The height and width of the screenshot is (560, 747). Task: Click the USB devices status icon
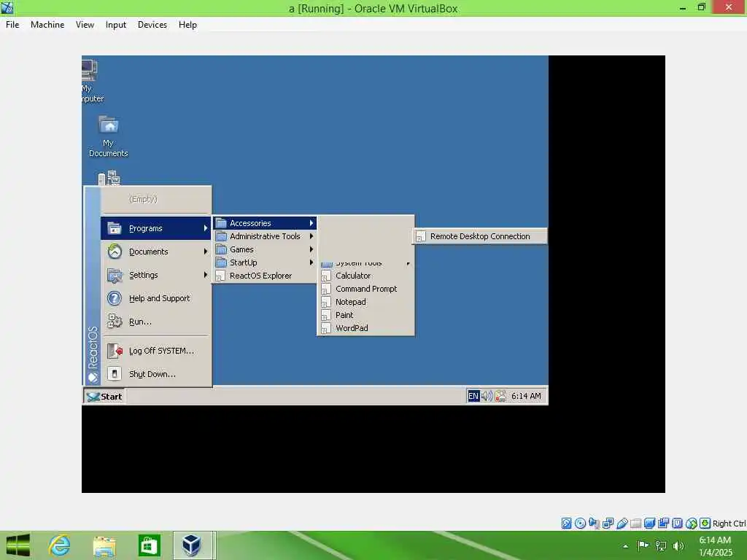pos(622,524)
